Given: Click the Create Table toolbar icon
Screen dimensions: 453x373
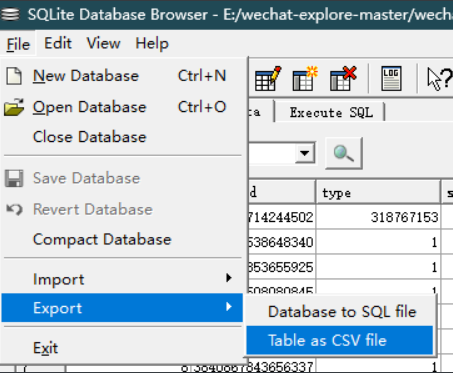Looking at the screenshot, I should 305,78.
